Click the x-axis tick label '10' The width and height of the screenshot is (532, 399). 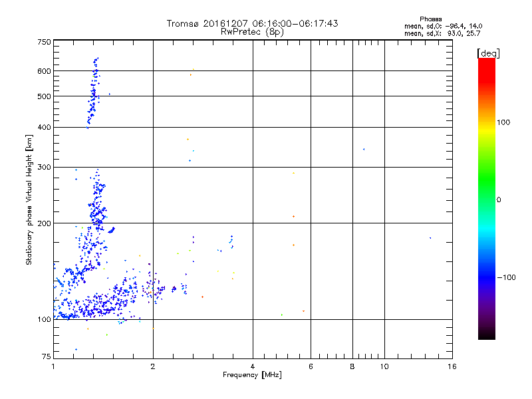[384, 366]
